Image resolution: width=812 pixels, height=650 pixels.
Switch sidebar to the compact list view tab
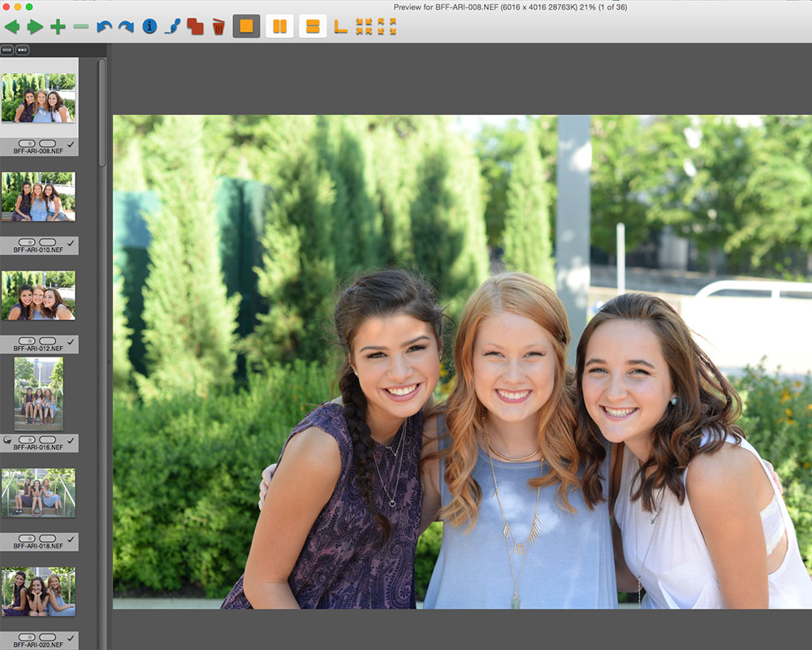(x=22, y=50)
